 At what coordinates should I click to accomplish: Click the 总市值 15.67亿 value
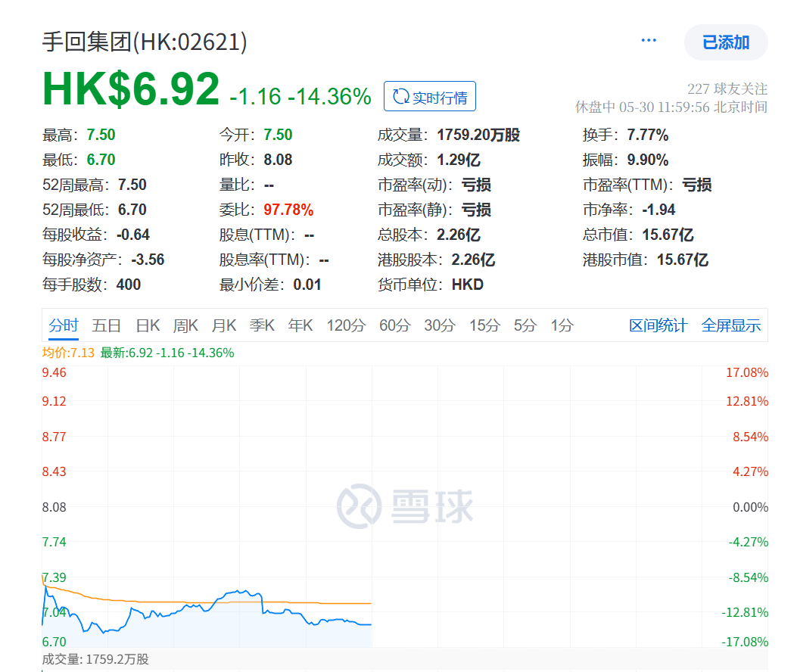point(668,235)
